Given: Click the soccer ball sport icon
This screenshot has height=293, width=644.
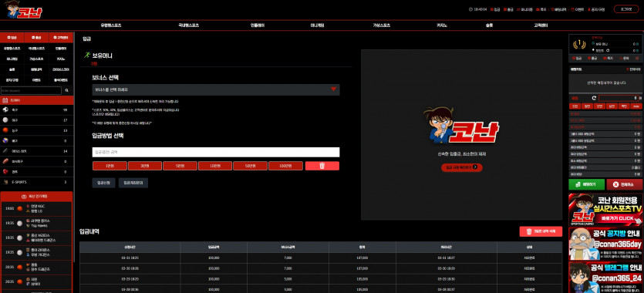Looking at the screenshot, I should pyautogui.click(x=5, y=110).
